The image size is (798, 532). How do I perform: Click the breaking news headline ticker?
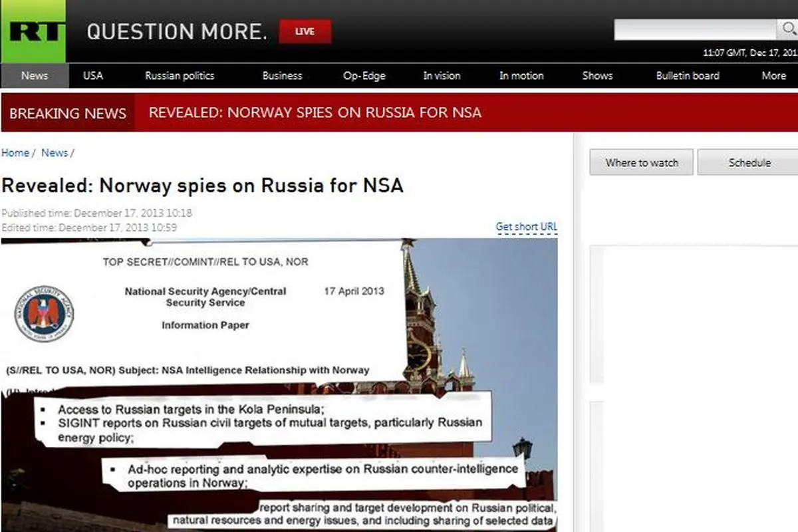coord(315,112)
